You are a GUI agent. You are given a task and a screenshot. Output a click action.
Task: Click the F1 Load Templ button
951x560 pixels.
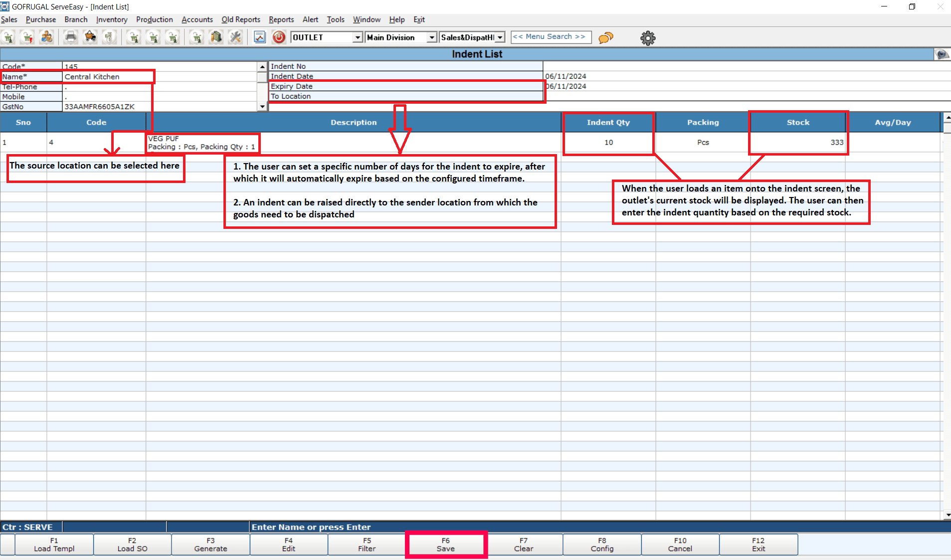click(54, 545)
